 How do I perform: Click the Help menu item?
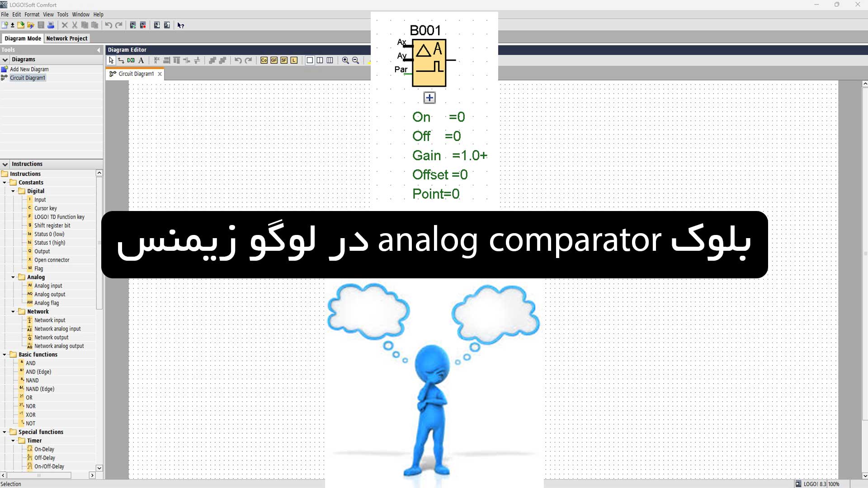[99, 14]
